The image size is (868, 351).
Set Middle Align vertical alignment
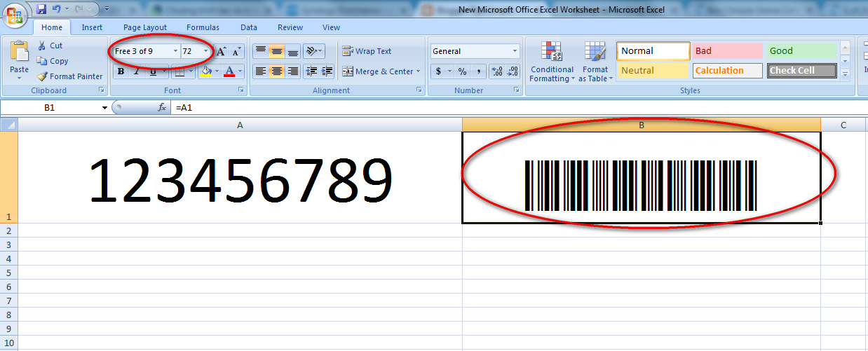pos(276,51)
